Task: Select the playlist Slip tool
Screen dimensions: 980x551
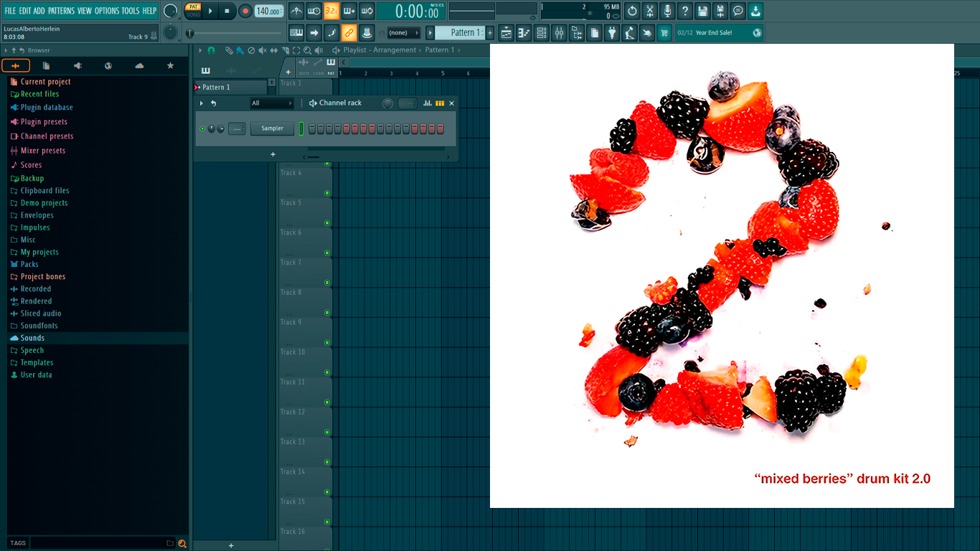Action: tap(274, 50)
